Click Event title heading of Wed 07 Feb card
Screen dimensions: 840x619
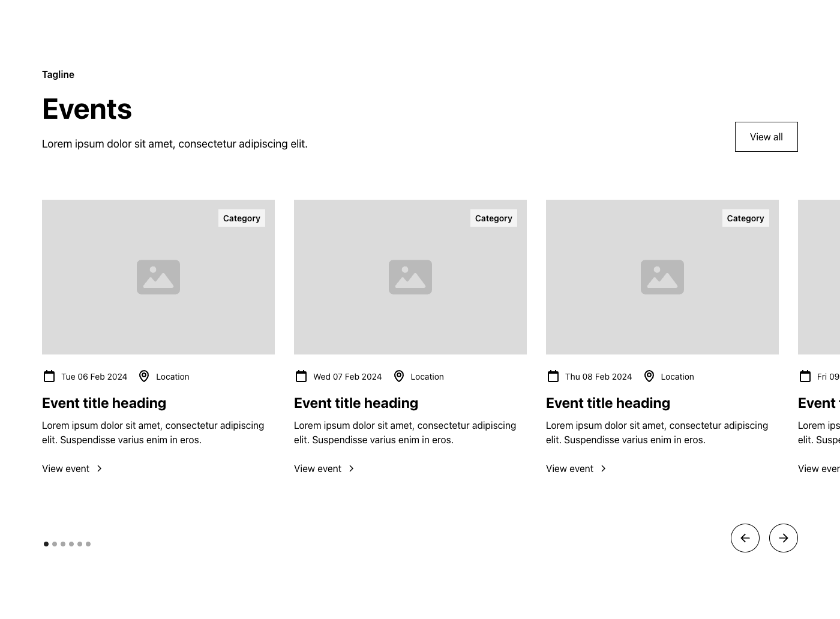tap(356, 403)
